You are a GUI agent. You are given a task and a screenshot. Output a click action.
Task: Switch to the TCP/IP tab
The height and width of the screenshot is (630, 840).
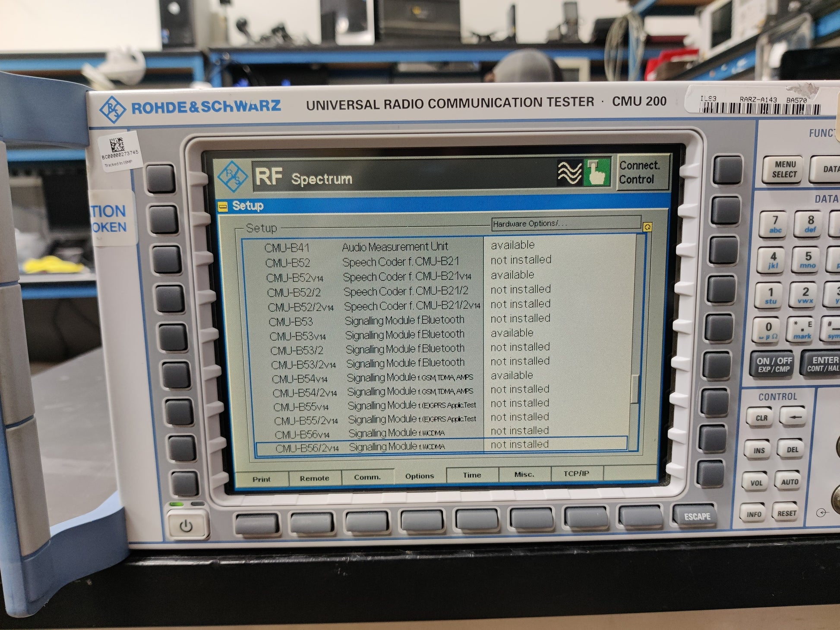[x=576, y=474]
